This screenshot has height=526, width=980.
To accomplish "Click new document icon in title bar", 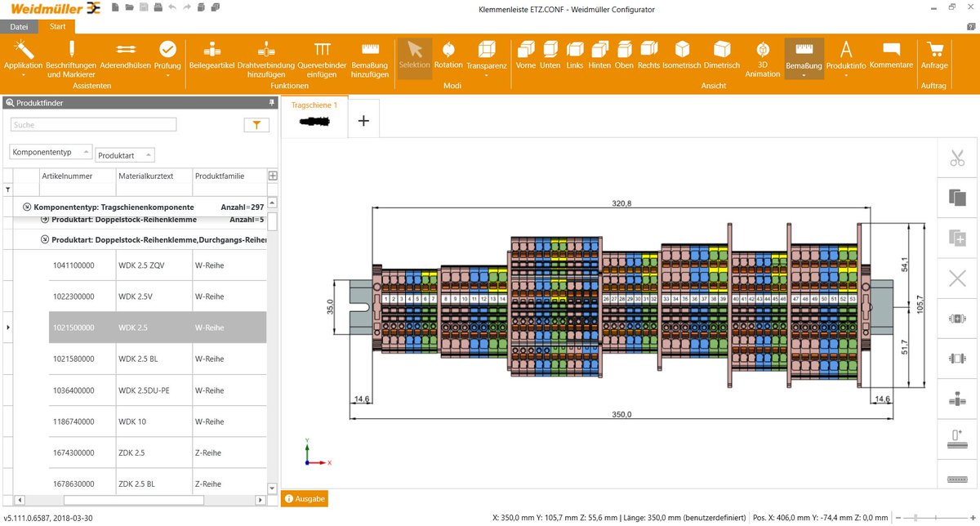I will point(116,7).
